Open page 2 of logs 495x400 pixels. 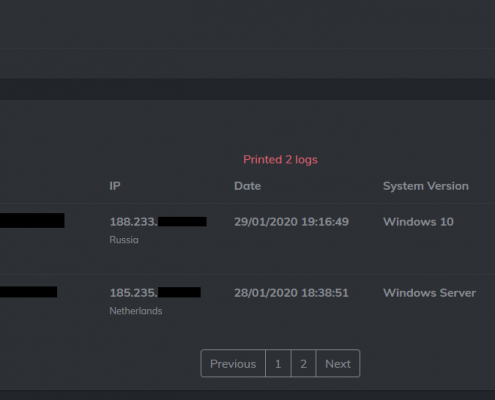tap(303, 363)
